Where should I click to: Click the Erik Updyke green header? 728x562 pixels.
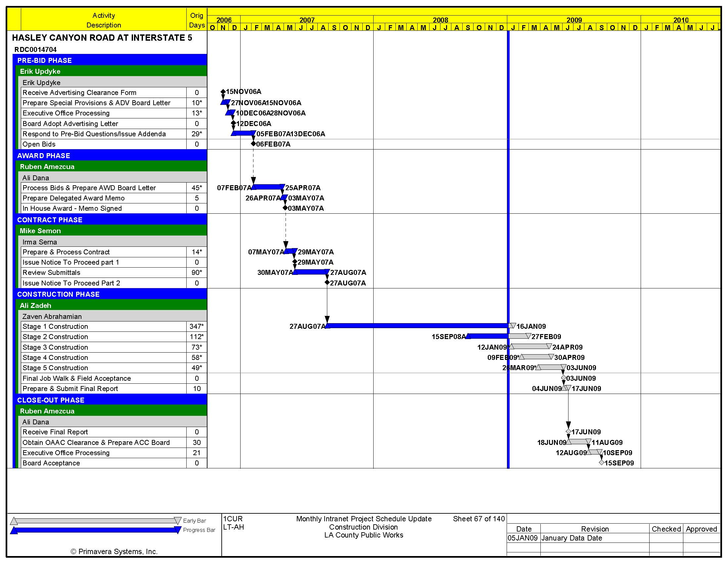pos(111,71)
